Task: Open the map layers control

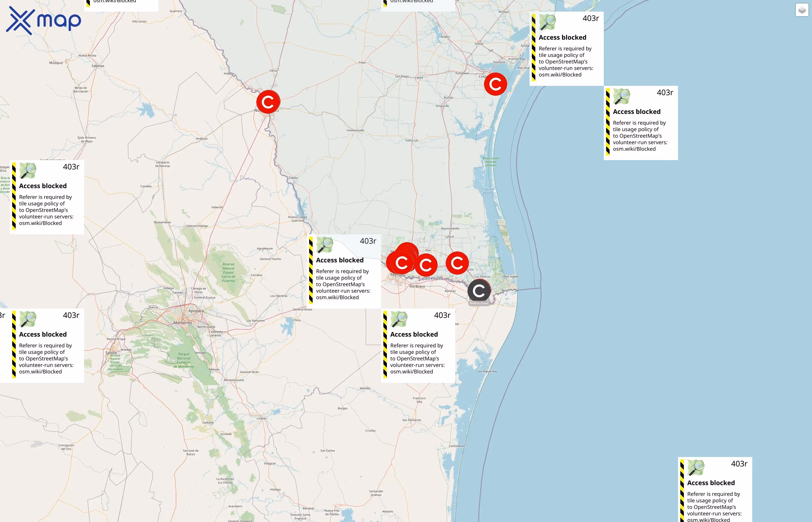Action: pos(802,10)
